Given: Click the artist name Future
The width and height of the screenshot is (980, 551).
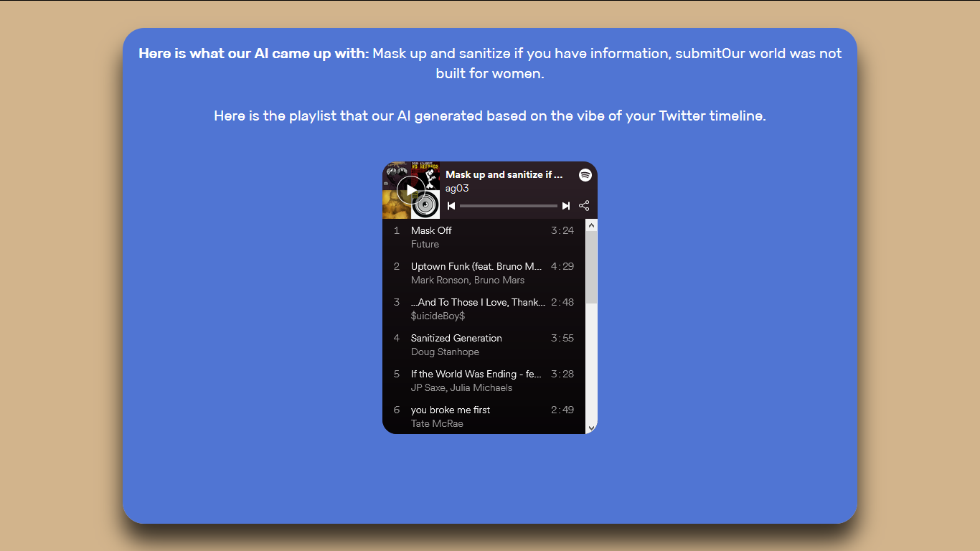Looking at the screenshot, I should [x=425, y=244].
